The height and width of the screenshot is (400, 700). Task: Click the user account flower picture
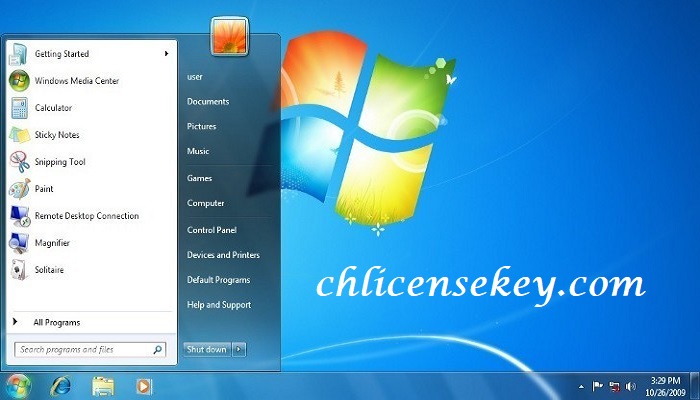(x=230, y=37)
